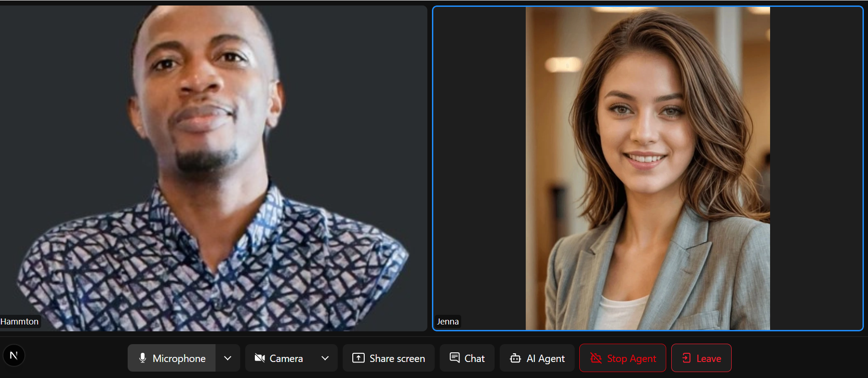This screenshot has height=378, width=868.
Task: Leave the meeting
Action: [708, 358]
